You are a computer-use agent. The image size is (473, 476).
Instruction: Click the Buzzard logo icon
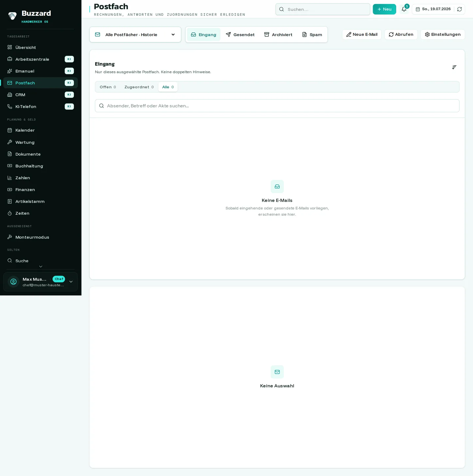pos(12,16)
